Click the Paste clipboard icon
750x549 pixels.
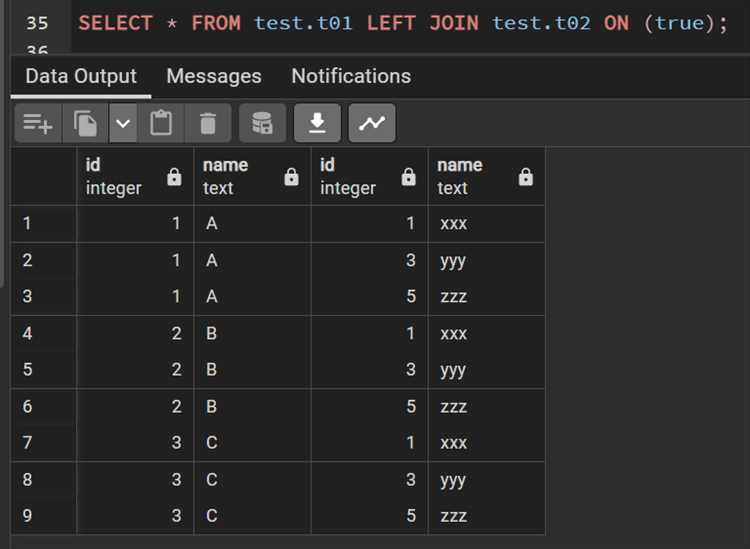click(161, 123)
